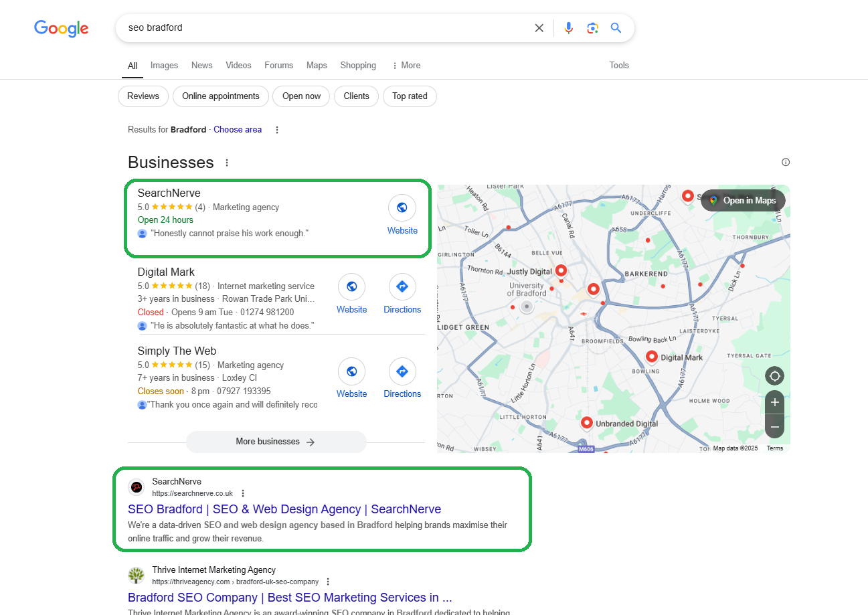
Task: Open SearchNerve business Website globe icon
Action: [402, 208]
